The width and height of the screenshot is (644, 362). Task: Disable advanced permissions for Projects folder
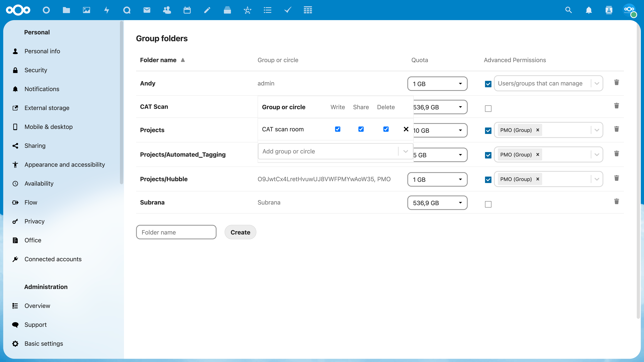(488, 131)
